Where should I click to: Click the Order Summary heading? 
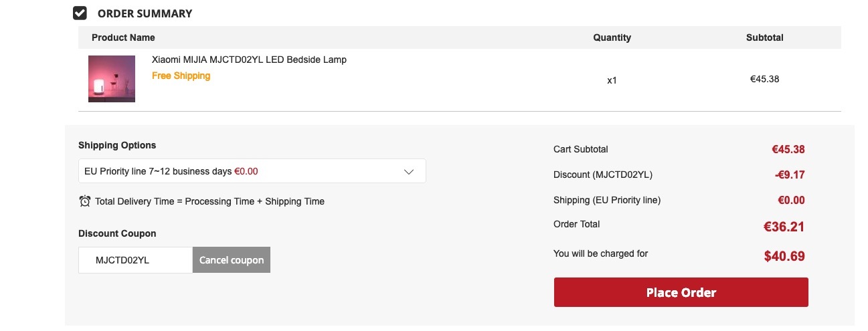[x=145, y=13]
